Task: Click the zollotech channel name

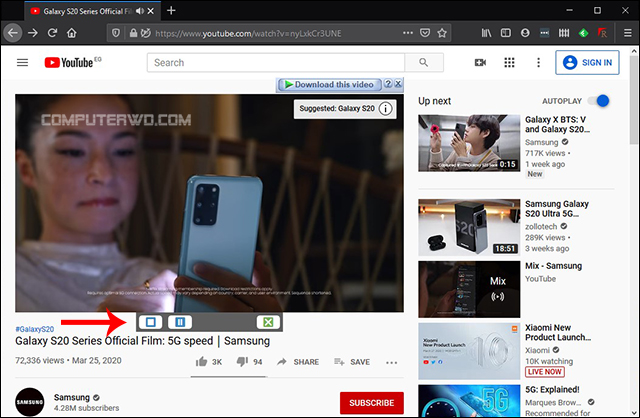Action: (541, 227)
